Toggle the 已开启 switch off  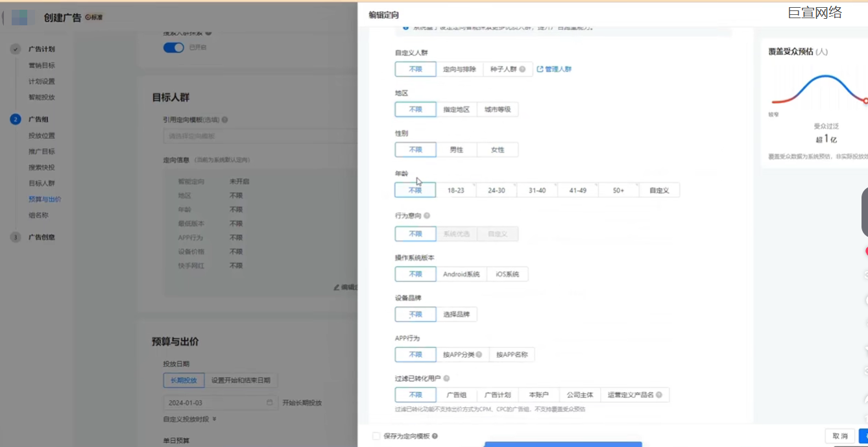(173, 47)
